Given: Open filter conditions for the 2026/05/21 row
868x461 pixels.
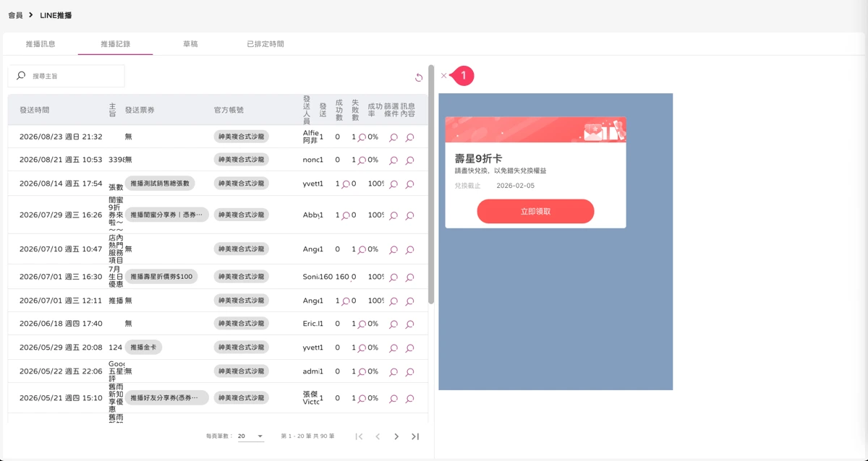Looking at the screenshot, I should tap(393, 399).
